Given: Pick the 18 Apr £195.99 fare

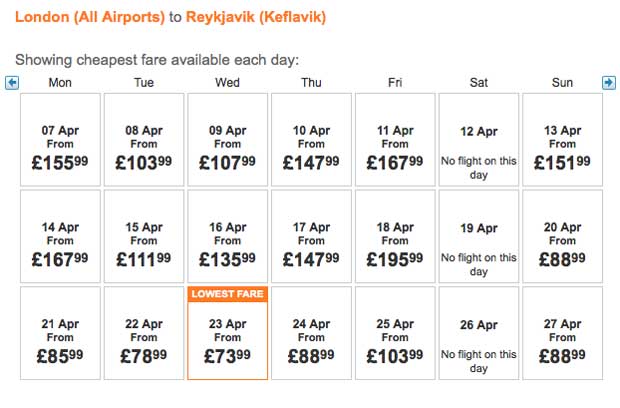Looking at the screenshot, I should [395, 236].
